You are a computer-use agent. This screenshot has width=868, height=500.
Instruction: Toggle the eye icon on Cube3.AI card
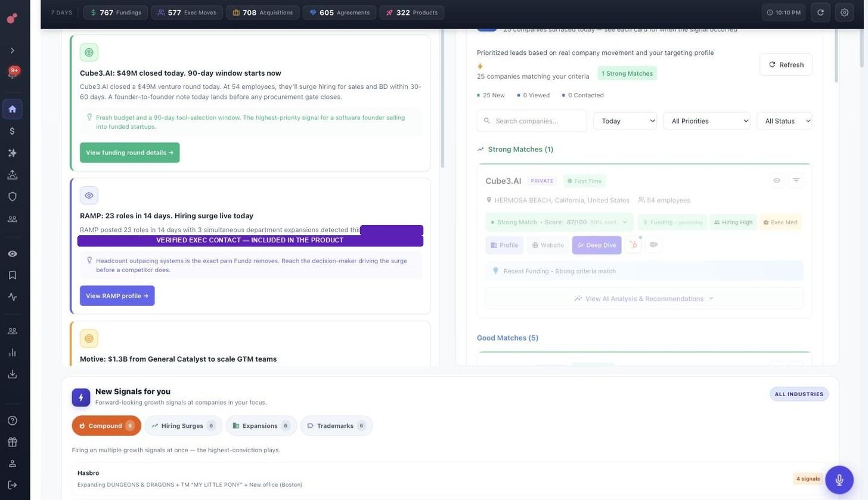pyautogui.click(x=777, y=180)
